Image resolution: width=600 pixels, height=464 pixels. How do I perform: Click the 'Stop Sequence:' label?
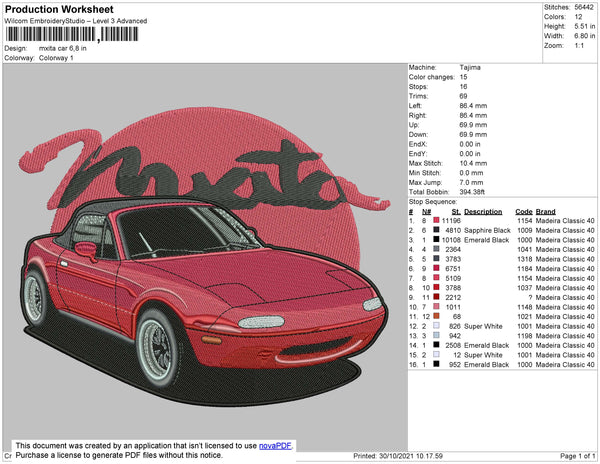[x=433, y=202]
